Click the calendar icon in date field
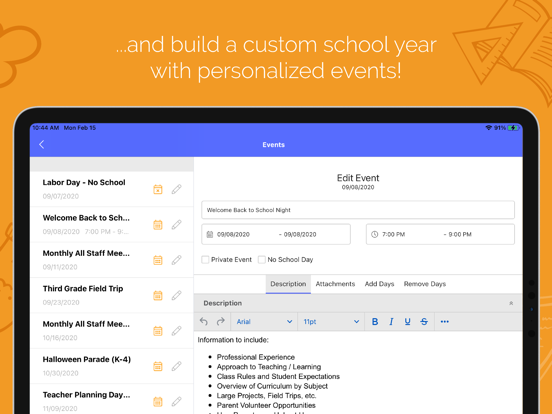Screen dimensions: 552x414 [210, 234]
